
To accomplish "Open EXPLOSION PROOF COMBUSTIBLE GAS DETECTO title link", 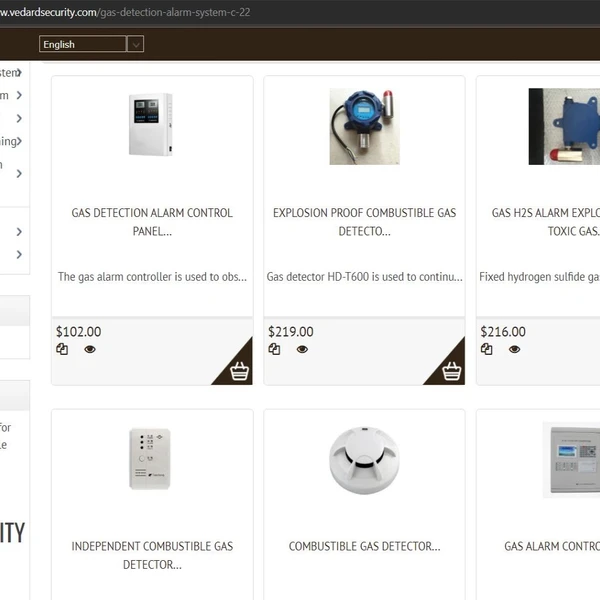I will (x=364, y=222).
